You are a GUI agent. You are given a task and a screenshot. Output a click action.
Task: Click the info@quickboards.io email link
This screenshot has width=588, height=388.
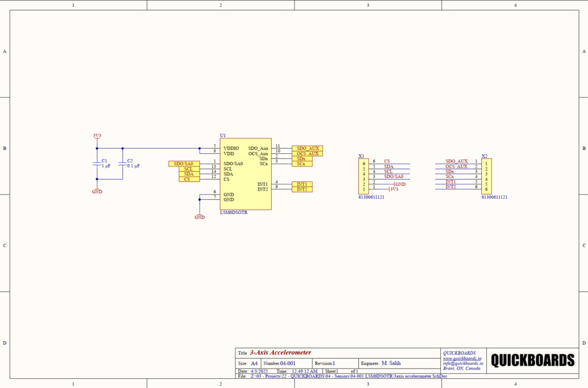[x=463, y=363]
